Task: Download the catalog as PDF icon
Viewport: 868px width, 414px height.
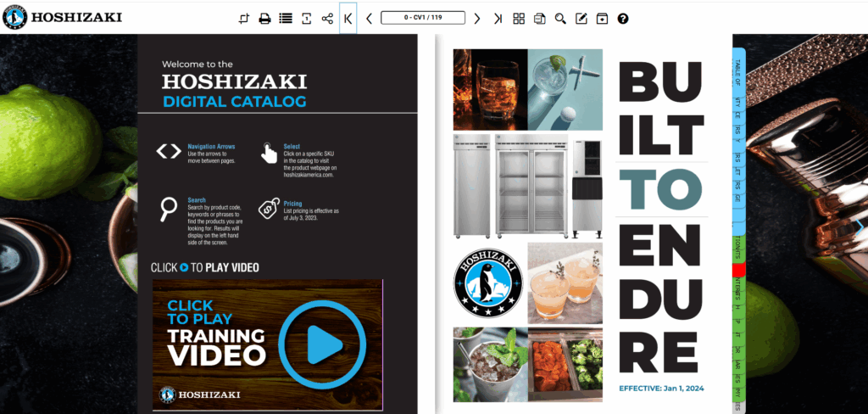Action: pos(539,19)
